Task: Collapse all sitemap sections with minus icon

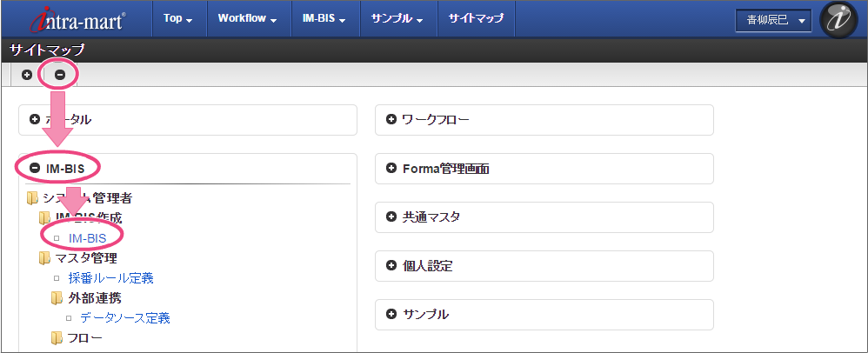Action: (x=60, y=75)
